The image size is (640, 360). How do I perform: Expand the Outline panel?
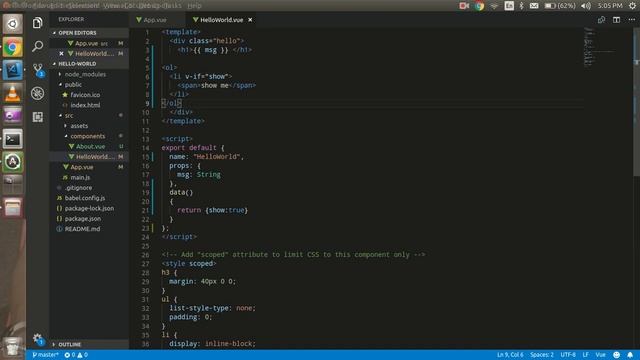[x=89, y=344]
